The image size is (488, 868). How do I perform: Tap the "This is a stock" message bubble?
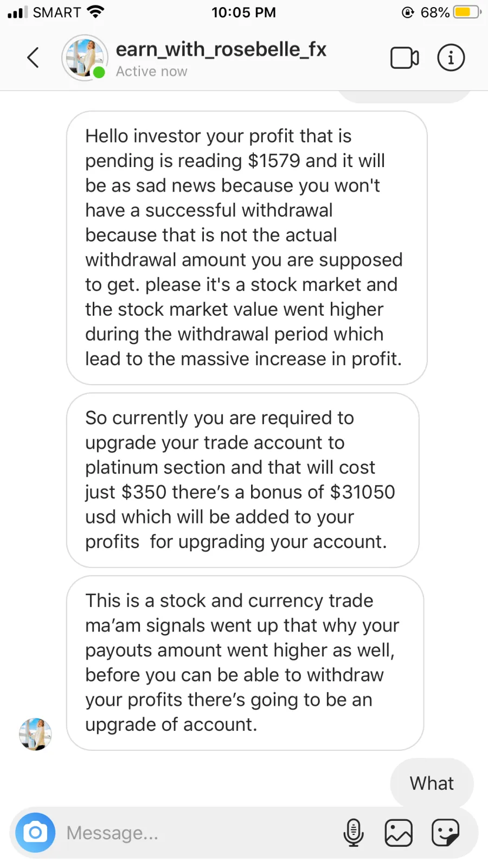[245, 662]
